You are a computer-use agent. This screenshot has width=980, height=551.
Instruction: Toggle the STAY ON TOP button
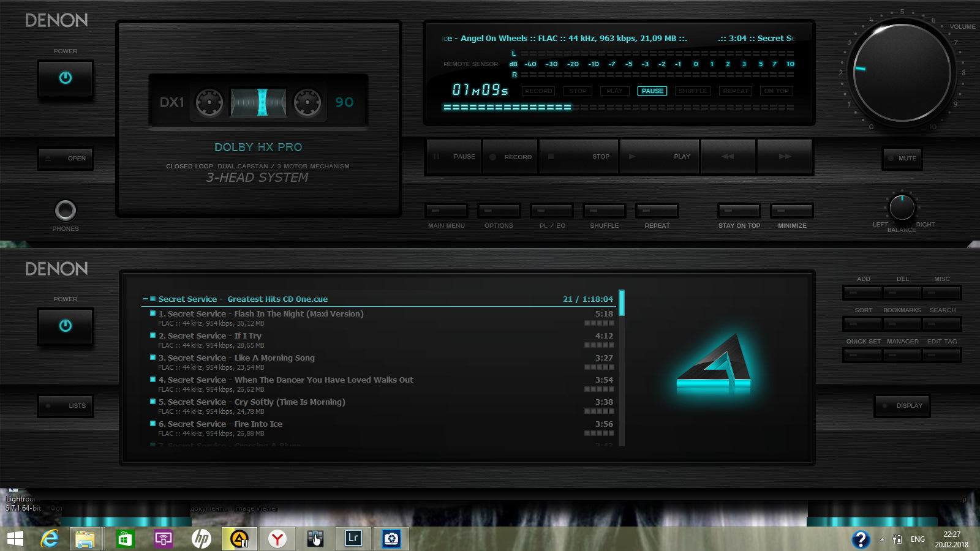pyautogui.click(x=739, y=211)
